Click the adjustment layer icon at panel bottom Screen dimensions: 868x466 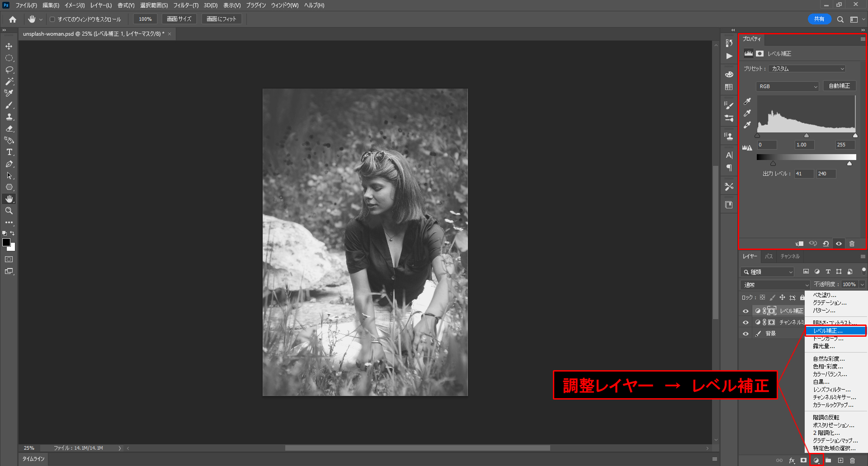click(816, 461)
